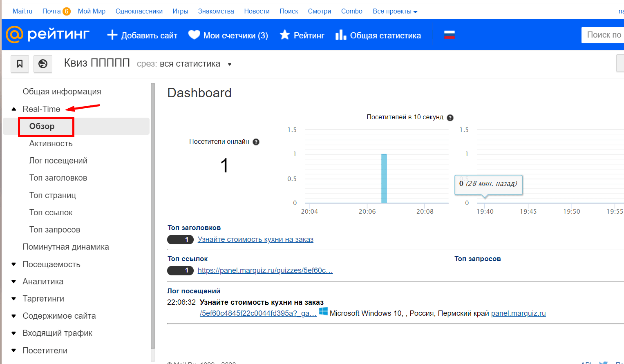
Task: Click help icon next to Посетители онлайн
Action: [x=256, y=142]
